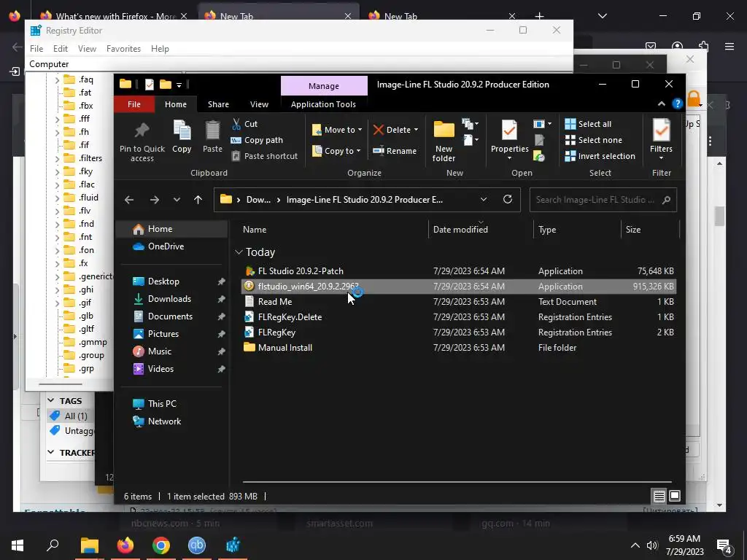
Task: Open the Registry Editor Help menu
Action: [x=160, y=49]
